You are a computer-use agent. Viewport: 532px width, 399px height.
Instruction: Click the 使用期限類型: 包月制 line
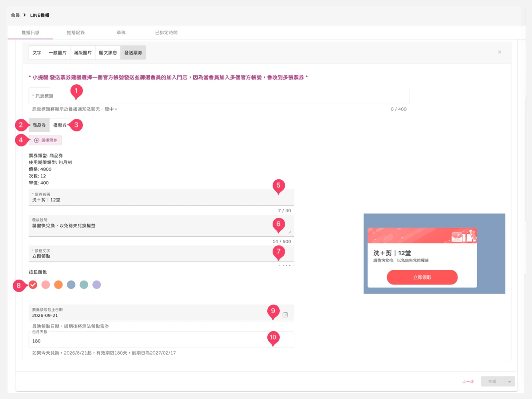(x=50, y=162)
